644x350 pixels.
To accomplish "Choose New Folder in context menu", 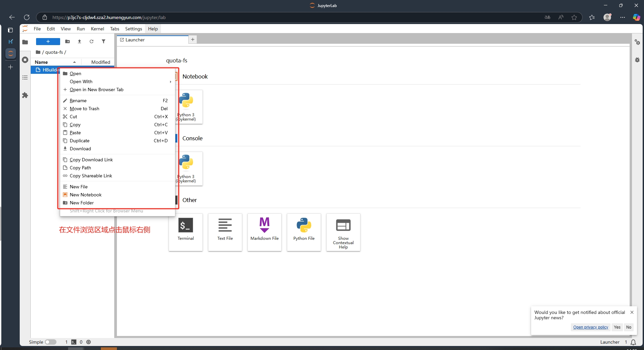I will coord(117,203).
